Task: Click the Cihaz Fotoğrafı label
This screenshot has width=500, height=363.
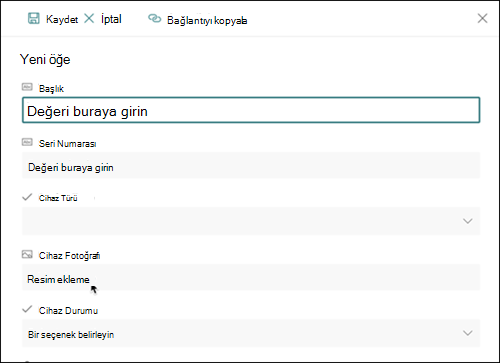Action: (x=69, y=256)
